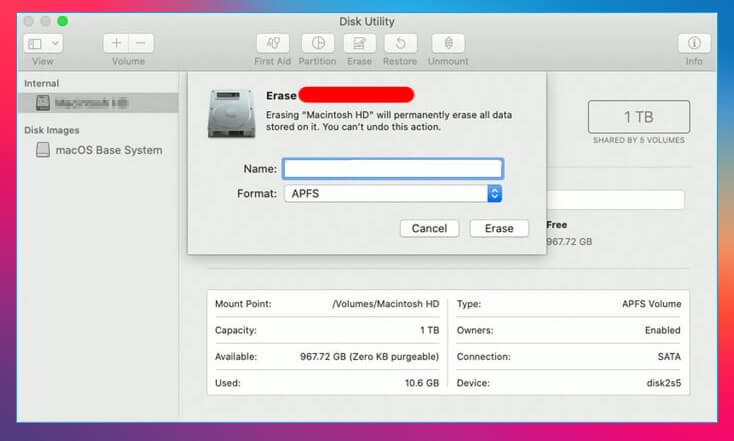The height and width of the screenshot is (441, 734).
Task: Click the 1 TB capacity box
Action: point(639,117)
